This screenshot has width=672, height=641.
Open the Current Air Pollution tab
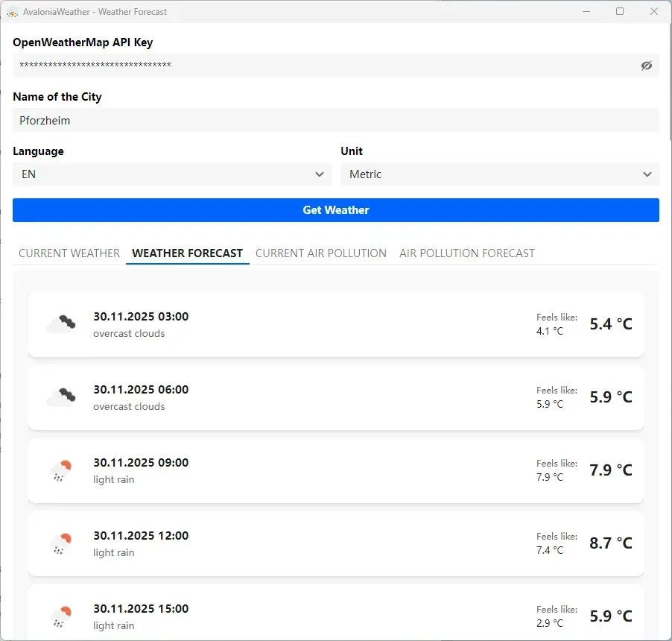coord(320,253)
